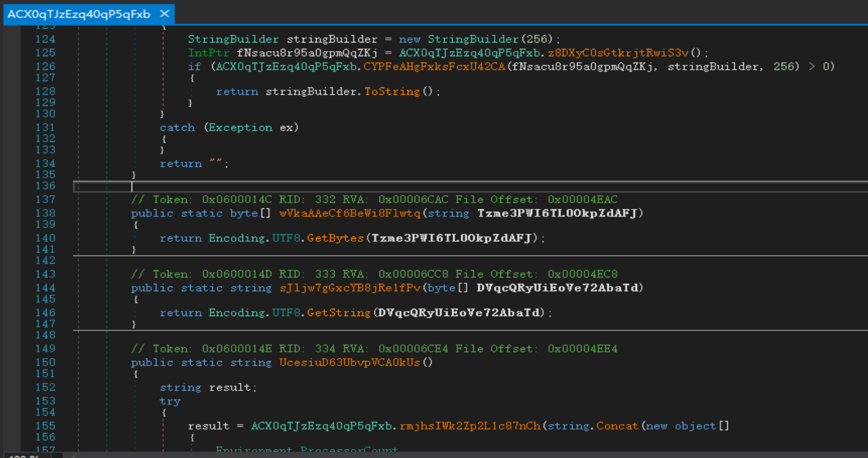
Task: Select method name UcesiuD63UbvpVCA0kUs
Action: click(349, 363)
